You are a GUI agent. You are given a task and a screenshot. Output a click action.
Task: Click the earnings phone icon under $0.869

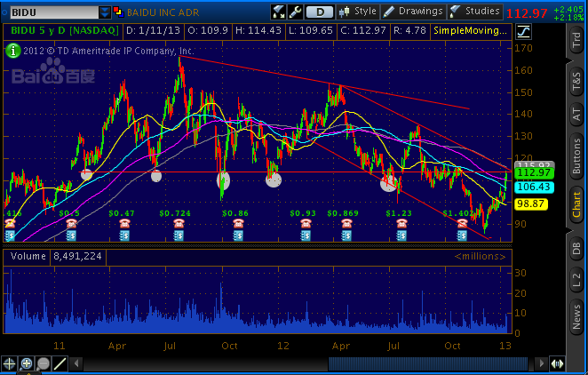[346, 224]
